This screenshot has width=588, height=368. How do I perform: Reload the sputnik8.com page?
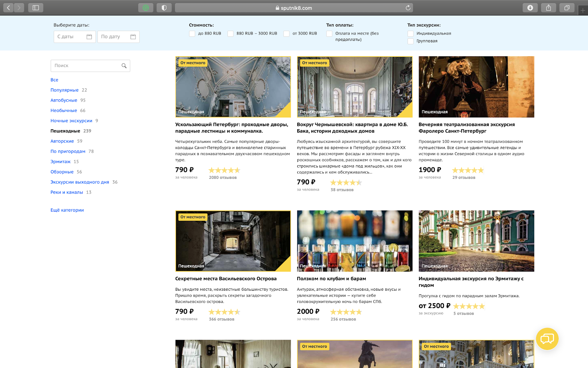(408, 8)
